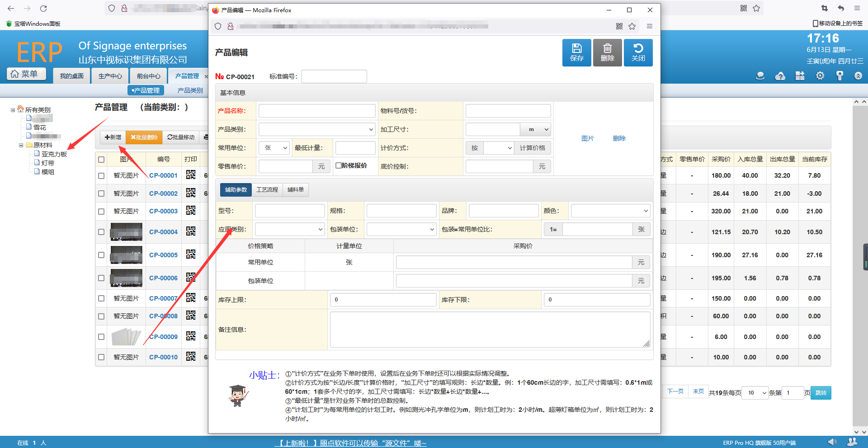Click the cloud upload icon in ERP header
868x448 pixels.
pos(780,76)
